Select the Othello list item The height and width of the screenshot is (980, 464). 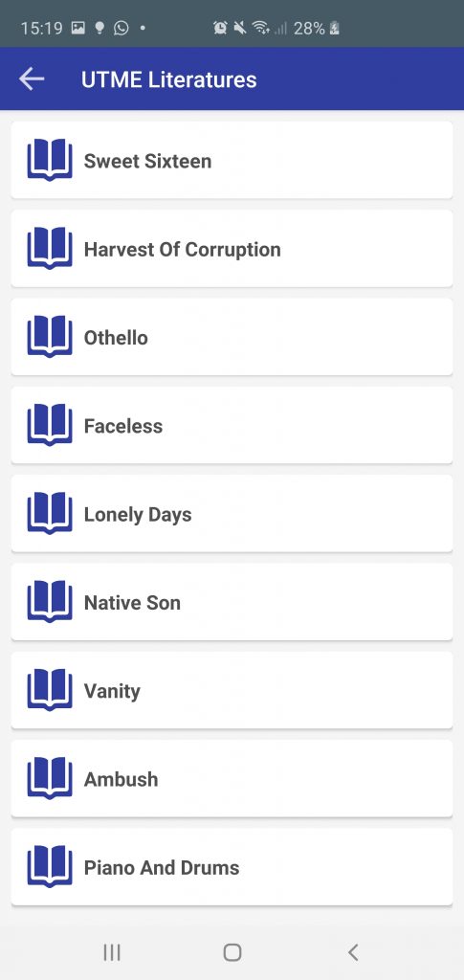pyautogui.click(x=232, y=337)
